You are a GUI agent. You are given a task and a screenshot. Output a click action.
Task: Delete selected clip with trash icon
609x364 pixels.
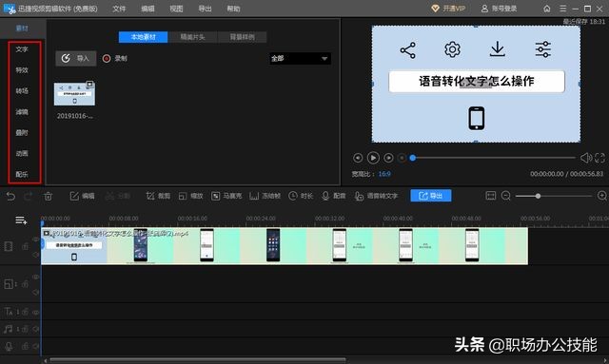(x=49, y=197)
